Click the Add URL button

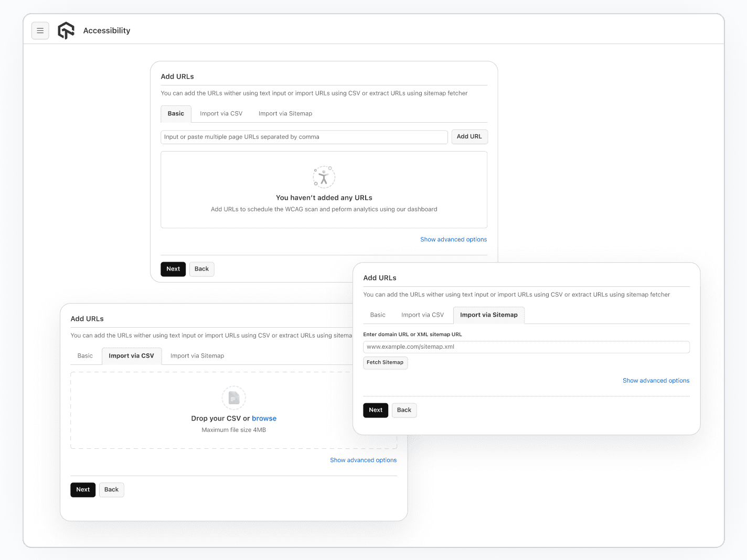tap(469, 137)
